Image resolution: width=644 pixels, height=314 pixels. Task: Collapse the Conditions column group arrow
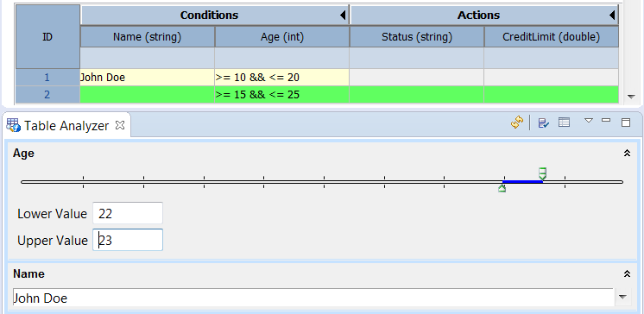click(343, 16)
